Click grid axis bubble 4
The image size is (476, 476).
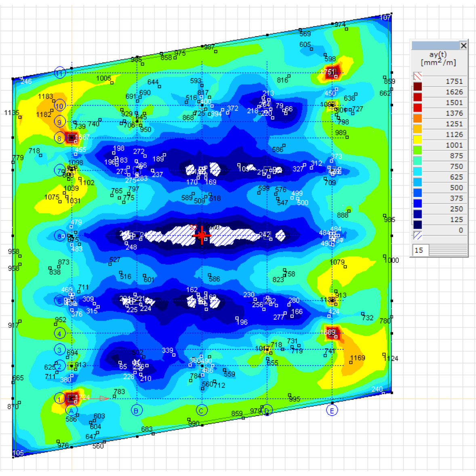click(x=60, y=333)
